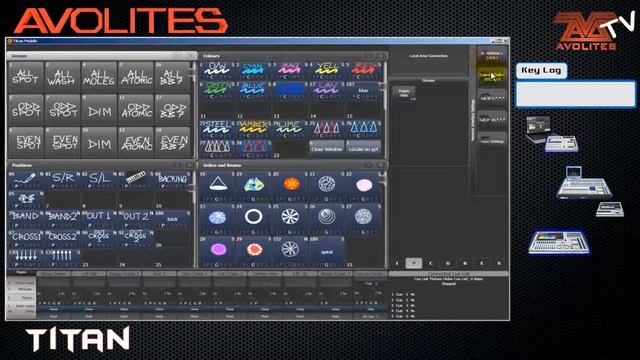Toggle the S attribute filter
This screenshot has height=360, width=640.
pos(499,263)
